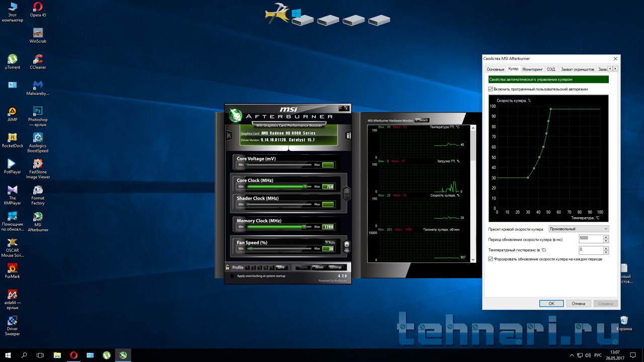
Task: Click Detach on the Hardware Monitor
Action: pyautogui.click(x=422, y=120)
